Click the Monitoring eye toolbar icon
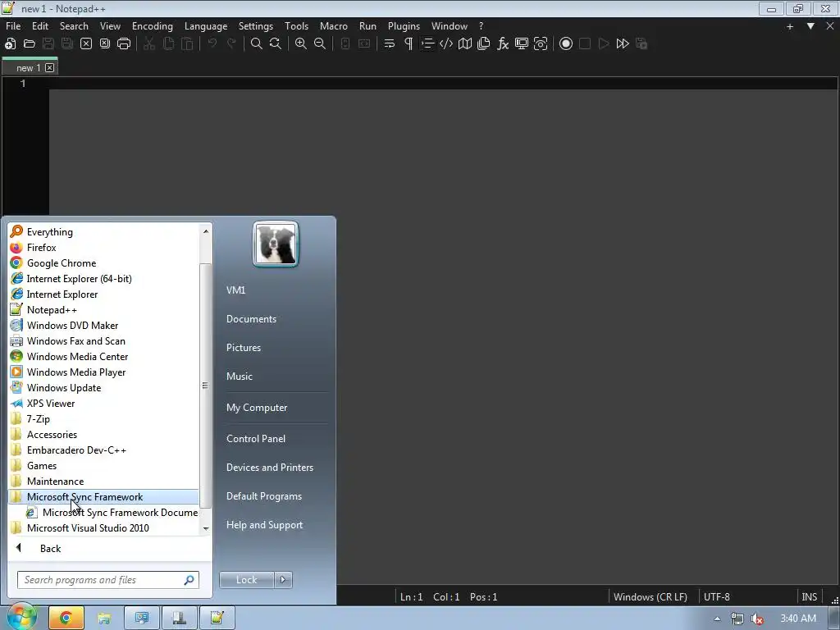Image resolution: width=840 pixels, height=630 pixels. 541,44
